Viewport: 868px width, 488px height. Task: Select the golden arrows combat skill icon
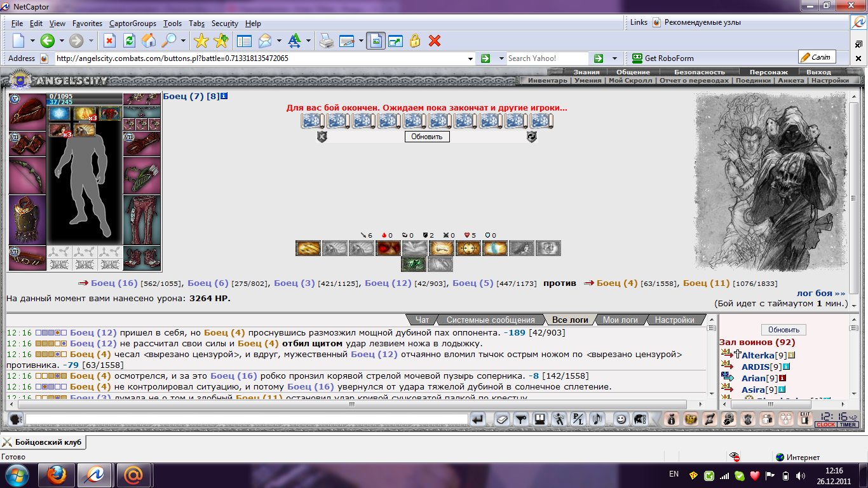[x=308, y=248]
